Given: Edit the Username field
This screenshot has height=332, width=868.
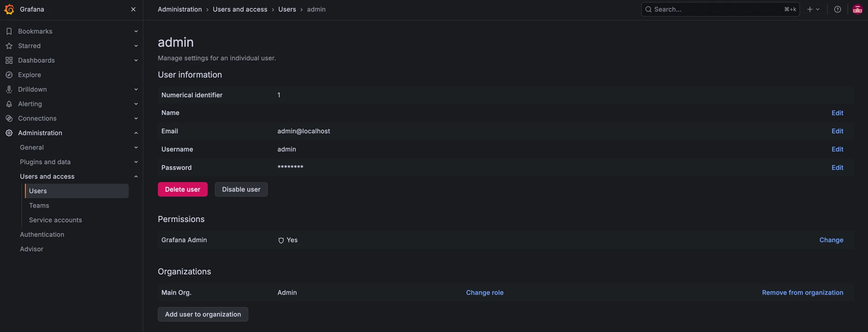Looking at the screenshot, I should point(837,149).
